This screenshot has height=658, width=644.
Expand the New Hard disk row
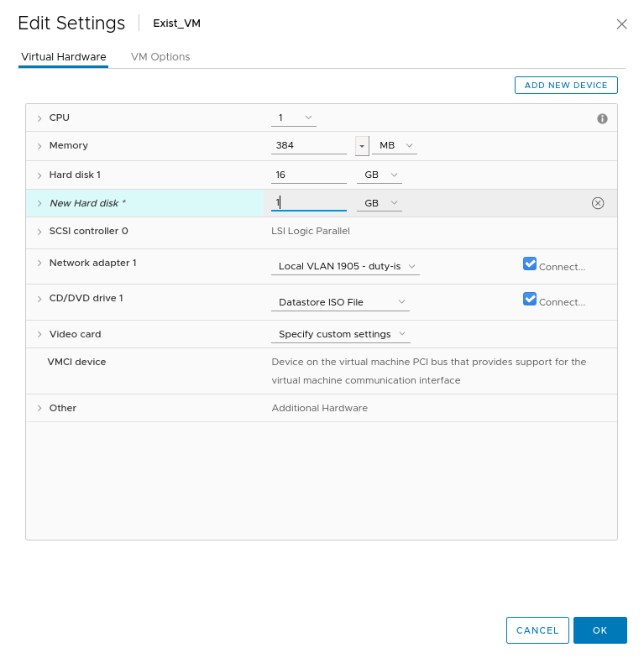tap(39, 203)
